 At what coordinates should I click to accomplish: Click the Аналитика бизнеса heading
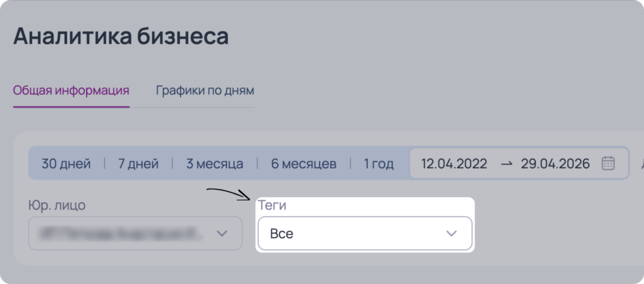click(x=121, y=37)
